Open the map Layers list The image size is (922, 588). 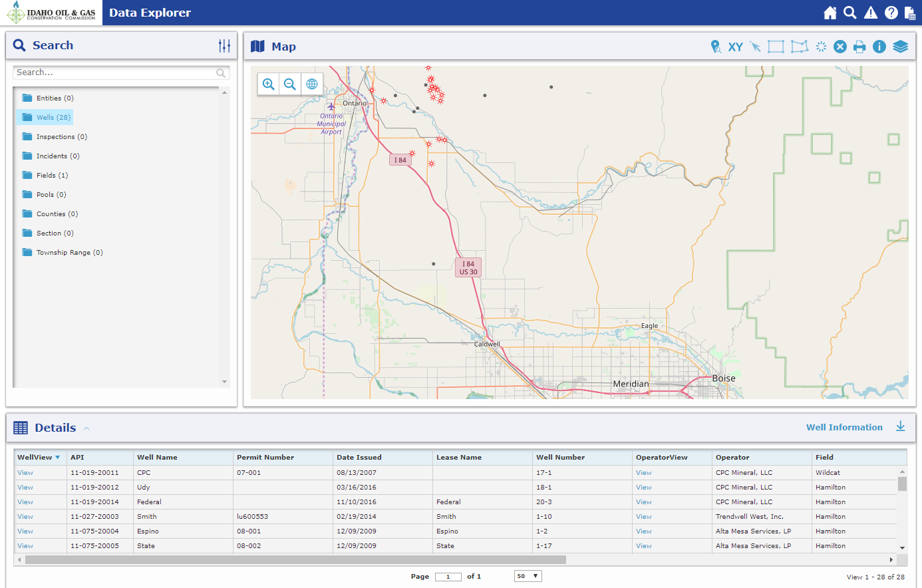coord(900,47)
